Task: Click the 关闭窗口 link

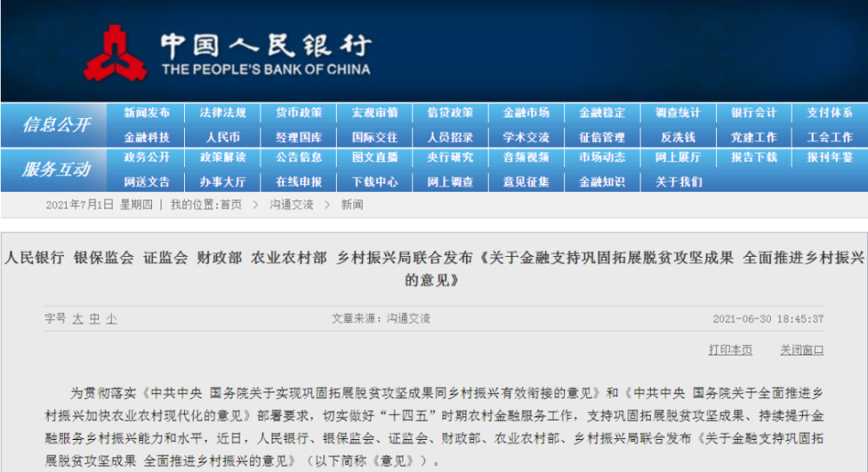Action: coord(801,351)
